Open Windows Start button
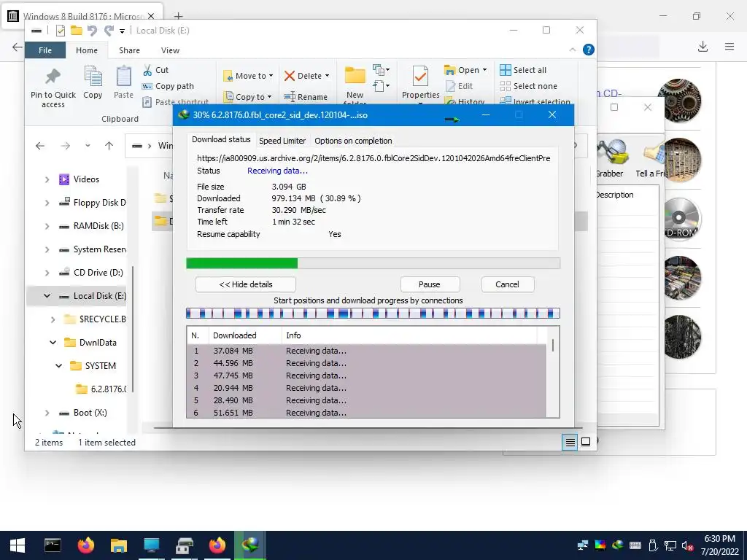The height and width of the screenshot is (560, 747). click(18, 545)
